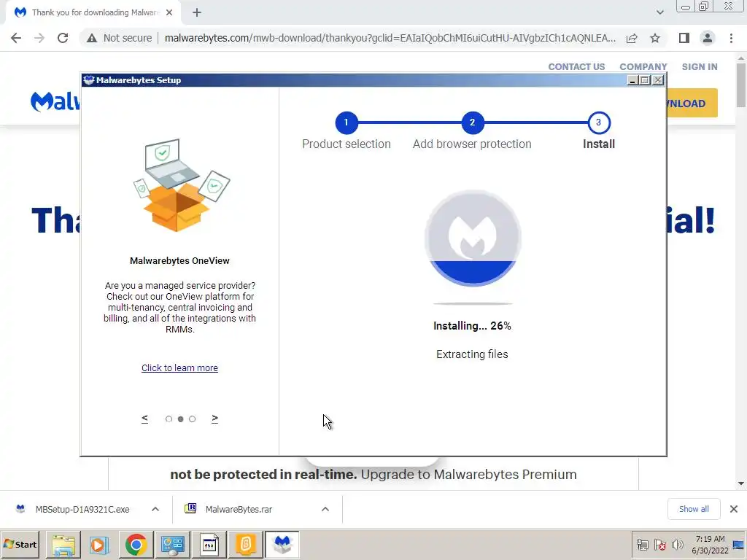Open the SIGN IN link

(x=700, y=67)
